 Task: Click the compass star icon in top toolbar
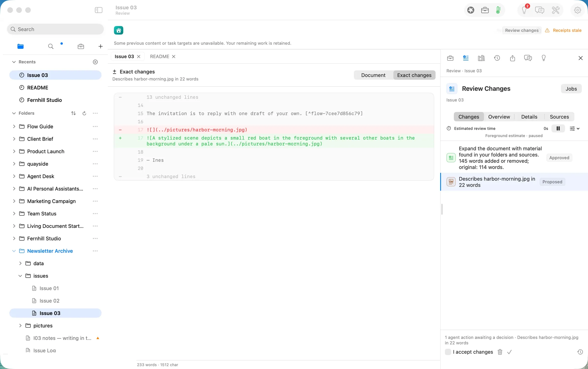[471, 10]
